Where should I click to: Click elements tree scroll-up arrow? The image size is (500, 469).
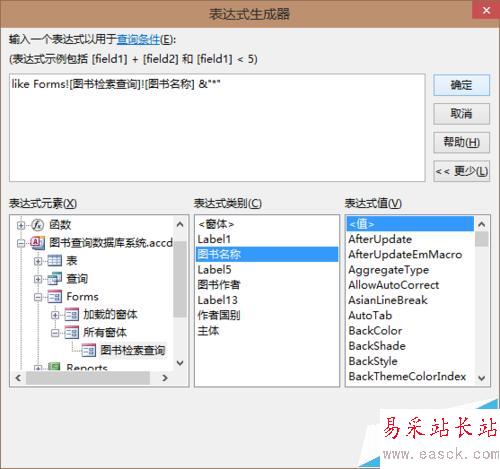180,224
